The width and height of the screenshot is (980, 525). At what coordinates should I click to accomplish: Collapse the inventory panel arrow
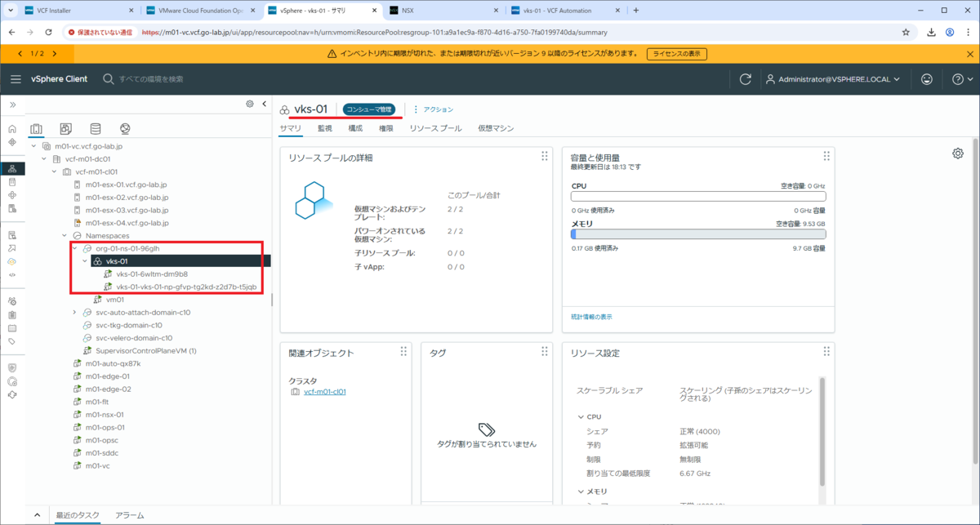pyautogui.click(x=264, y=105)
